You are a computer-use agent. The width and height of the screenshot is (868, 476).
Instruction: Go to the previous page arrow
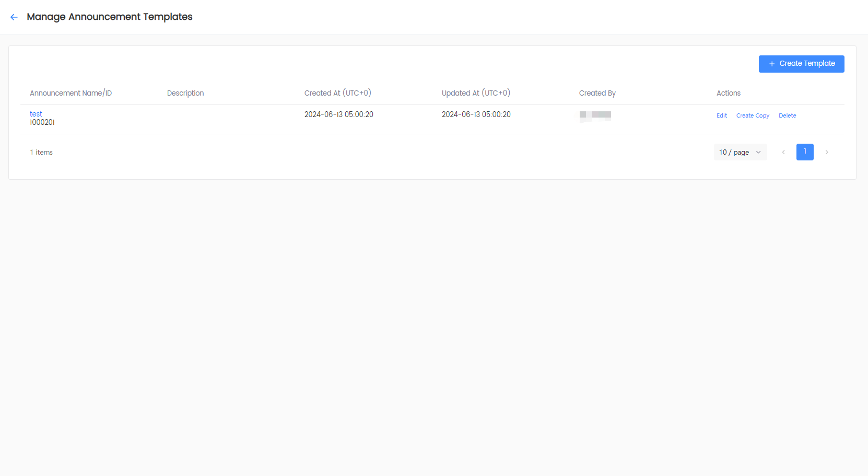click(783, 152)
